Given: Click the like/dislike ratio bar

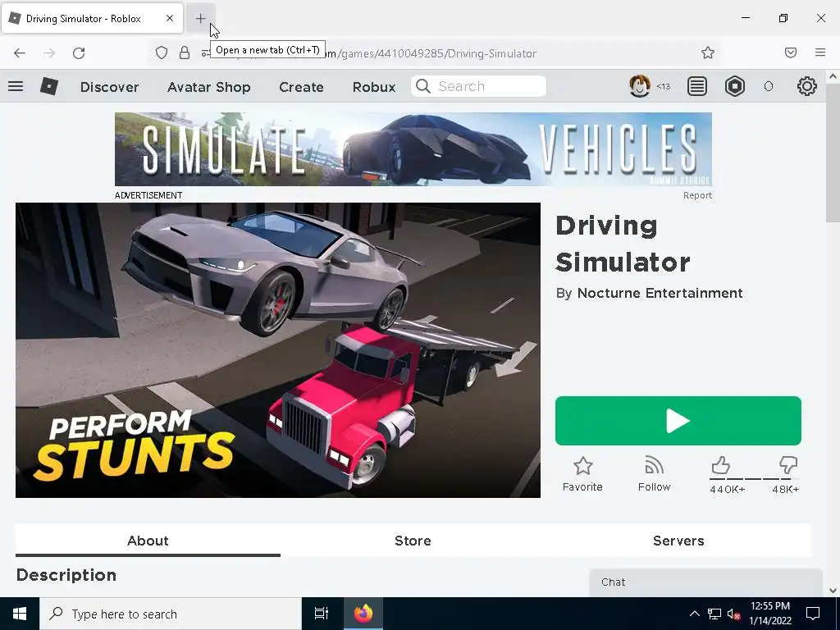Looking at the screenshot, I should click(x=755, y=479).
